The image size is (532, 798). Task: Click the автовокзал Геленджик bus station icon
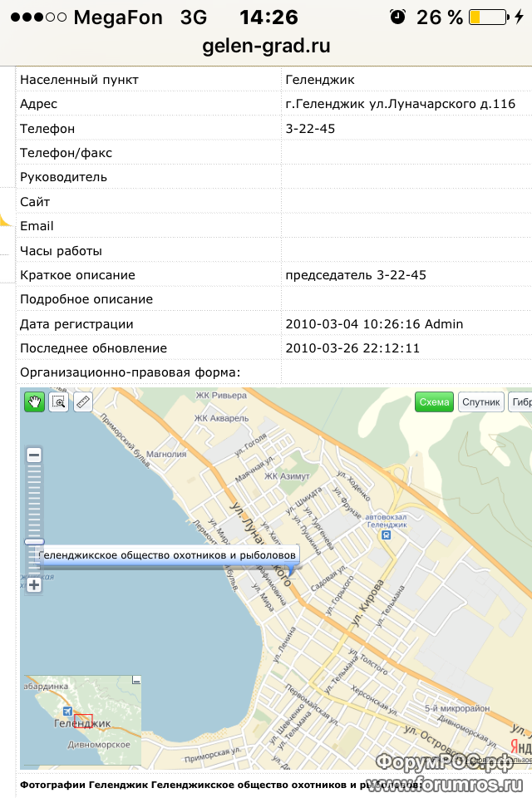point(387,534)
